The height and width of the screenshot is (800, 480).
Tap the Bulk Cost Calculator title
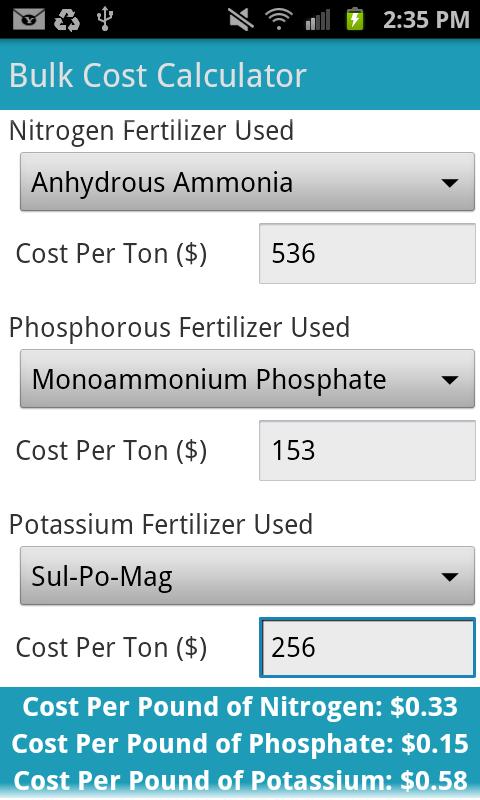(158, 76)
